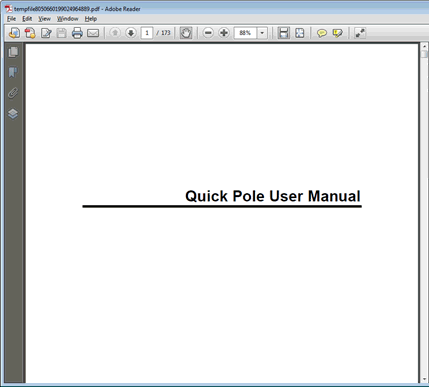The height and width of the screenshot is (387, 429).
Task: Go to next page arrow
Action: 131,33
